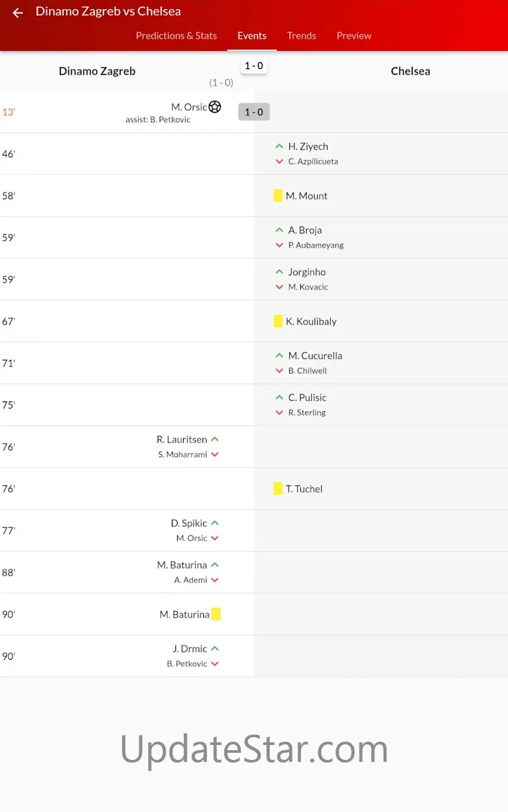Click red sub-out arrow beside R. Sterling

[279, 413]
